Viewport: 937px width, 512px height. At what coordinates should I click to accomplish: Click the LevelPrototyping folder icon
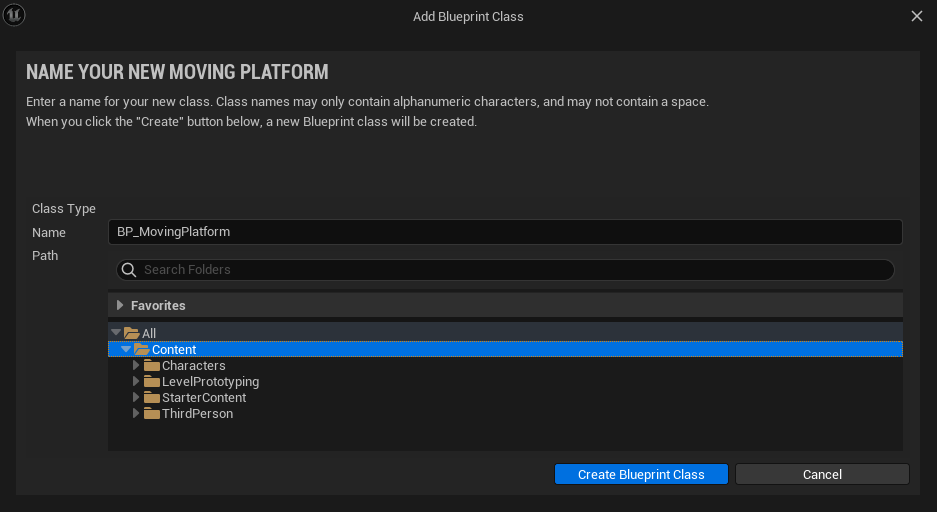click(x=152, y=382)
